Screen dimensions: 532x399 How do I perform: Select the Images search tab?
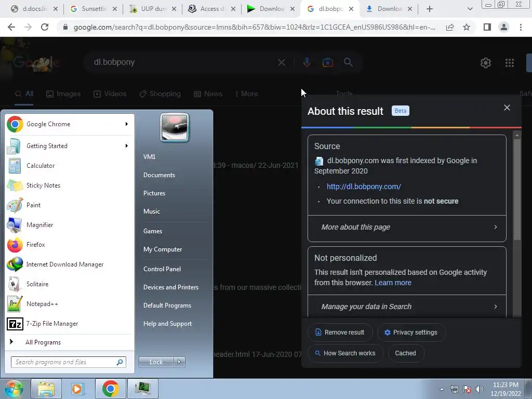[x=63, y=94]
